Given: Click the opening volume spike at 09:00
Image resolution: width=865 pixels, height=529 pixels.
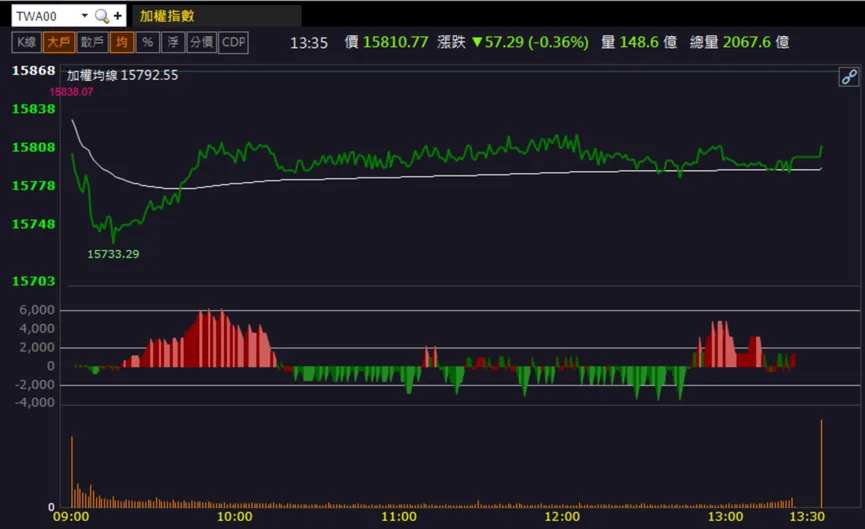Looking at the screenshot, I should 72,472.
